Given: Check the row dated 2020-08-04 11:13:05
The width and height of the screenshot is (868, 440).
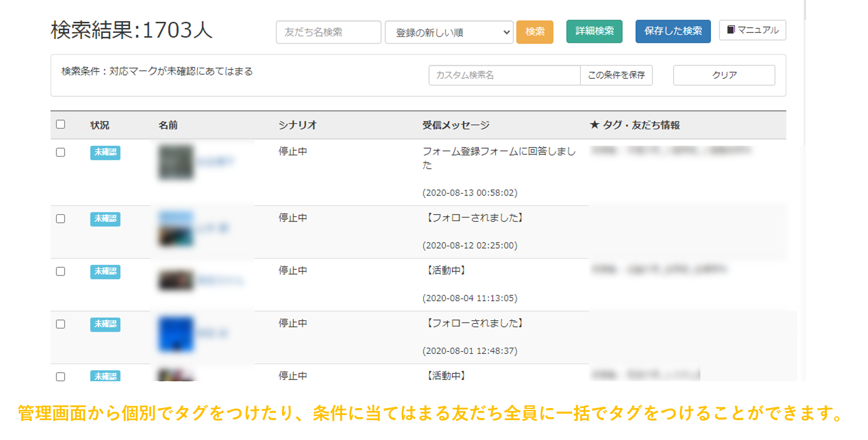Looking at the screenshot, I should coord(61,272).
